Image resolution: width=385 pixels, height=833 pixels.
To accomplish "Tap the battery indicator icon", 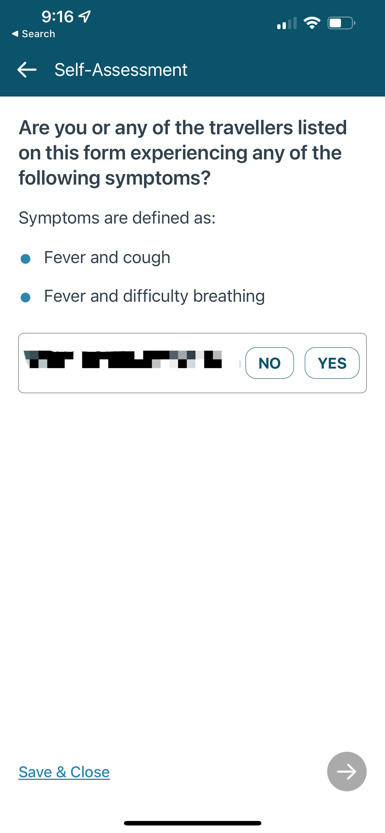I will point(342,23).
